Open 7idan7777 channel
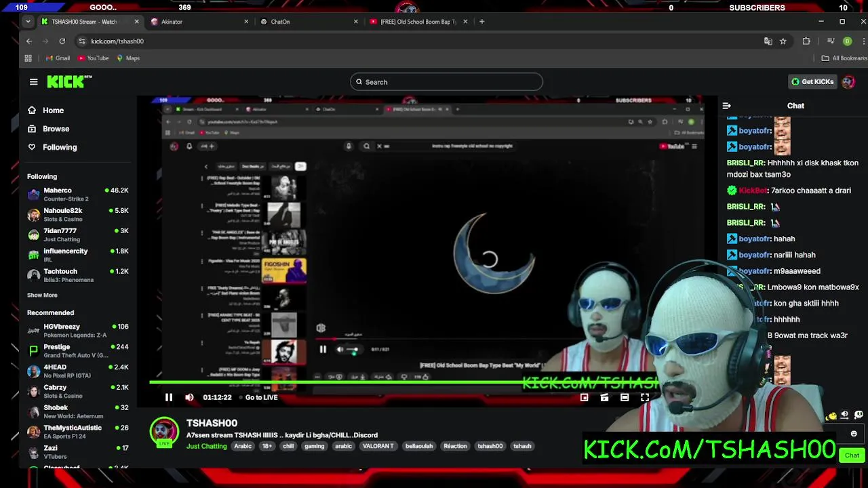Image resolution: width=868 pixels, height=488 pixels. point(78,235)
